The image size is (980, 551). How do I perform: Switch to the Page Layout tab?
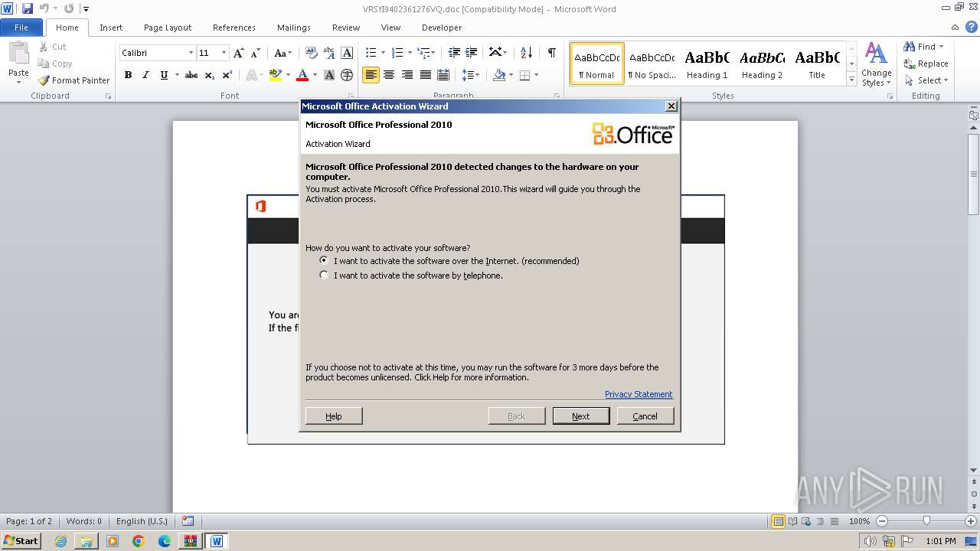pyautogui.click(x=168, y=28)
